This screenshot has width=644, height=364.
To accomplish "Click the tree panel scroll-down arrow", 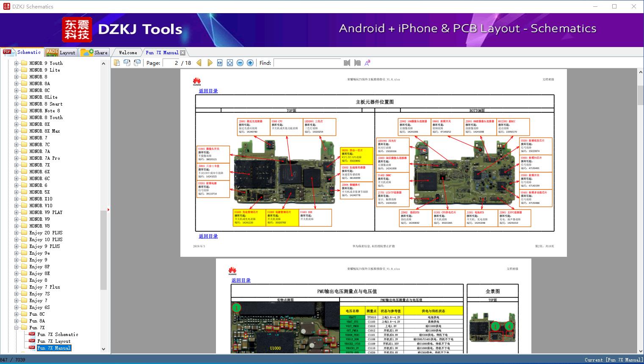I will tap(103, 349).
